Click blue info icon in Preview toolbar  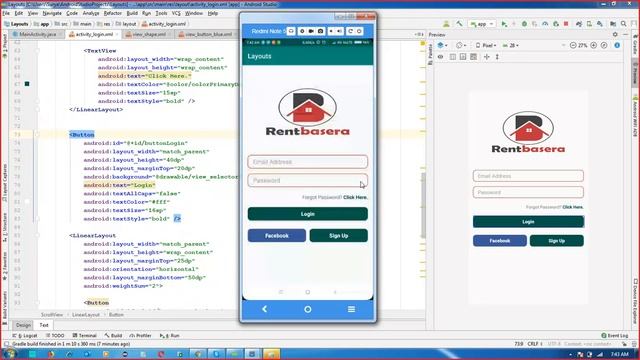617,45
